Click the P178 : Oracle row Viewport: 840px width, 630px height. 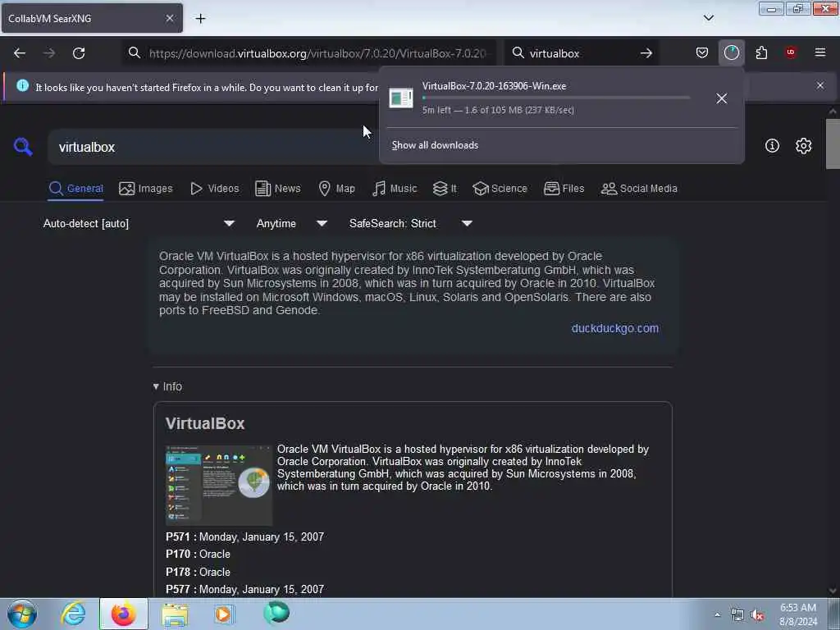click(x=198, y=572)
